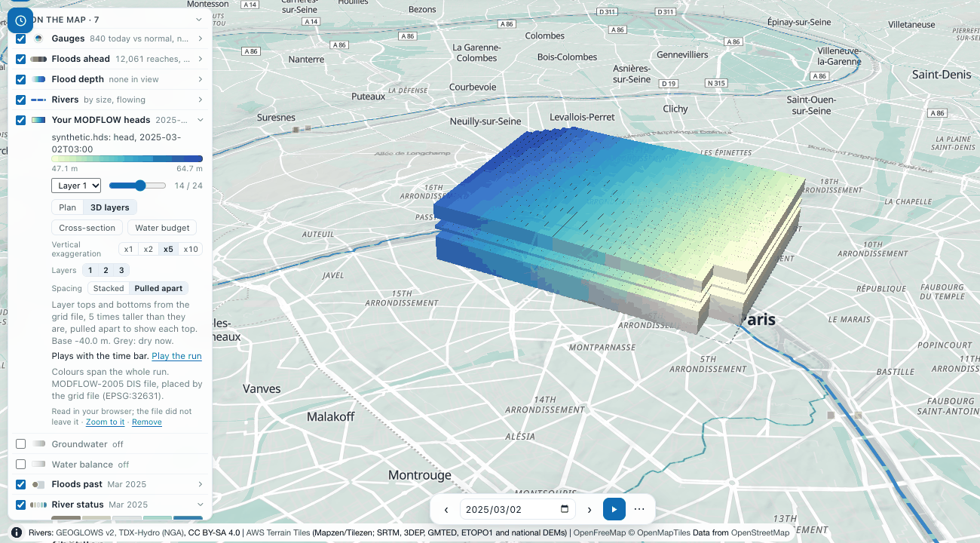Open the calendar picker in the date field
This screenshot has height=543, width=980.
(565, 509)
